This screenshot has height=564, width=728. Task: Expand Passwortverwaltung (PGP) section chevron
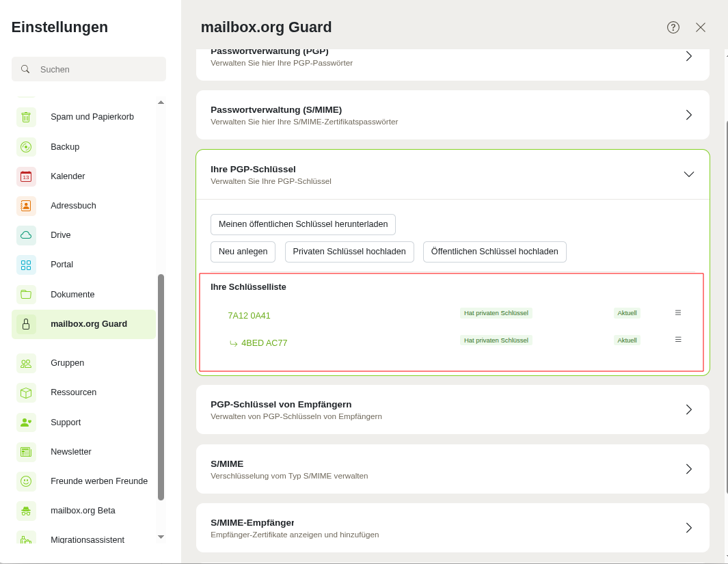click(x=689, y=56)
